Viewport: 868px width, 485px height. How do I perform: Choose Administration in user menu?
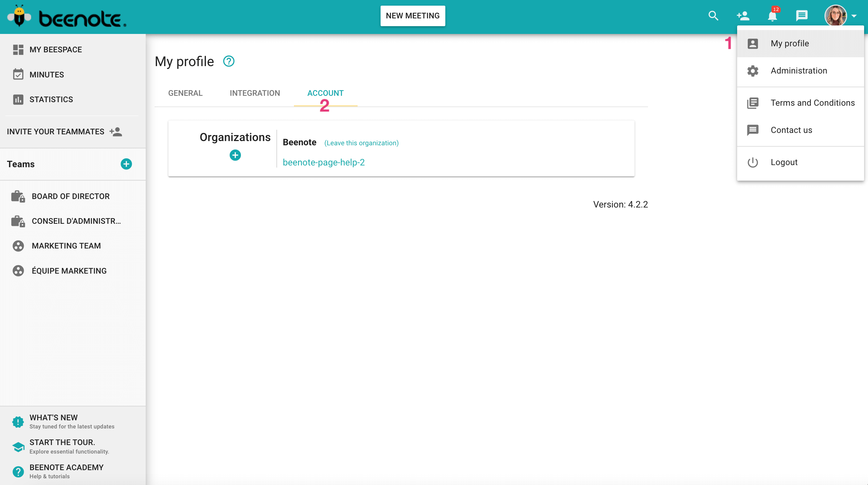pos(800,71)
